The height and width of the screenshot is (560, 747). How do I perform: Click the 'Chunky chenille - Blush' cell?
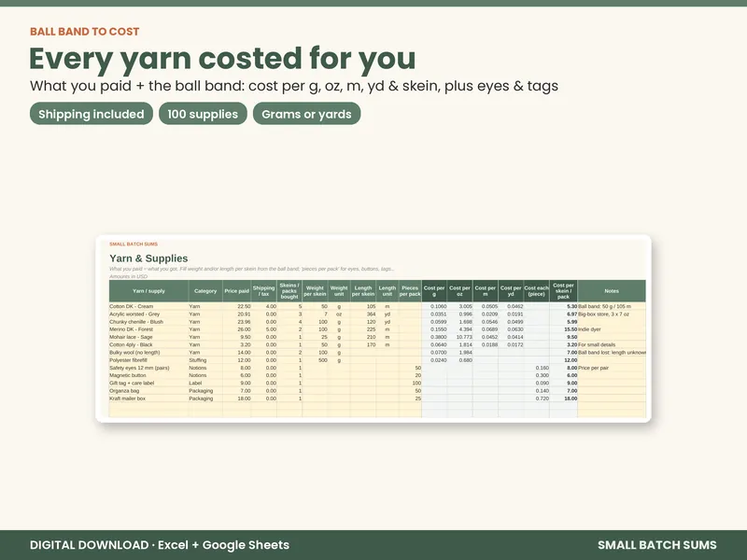click(x=148, y=321)
